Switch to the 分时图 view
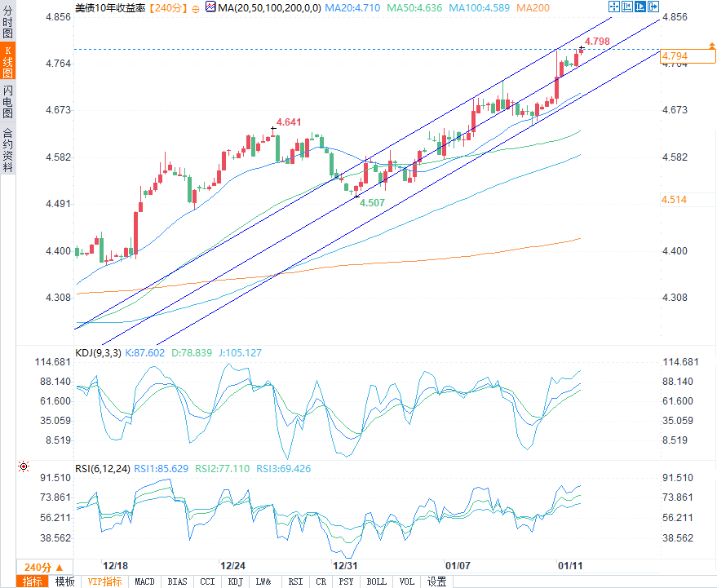The image size is (717, 588). pyautogui.click(x=7, y=20)
